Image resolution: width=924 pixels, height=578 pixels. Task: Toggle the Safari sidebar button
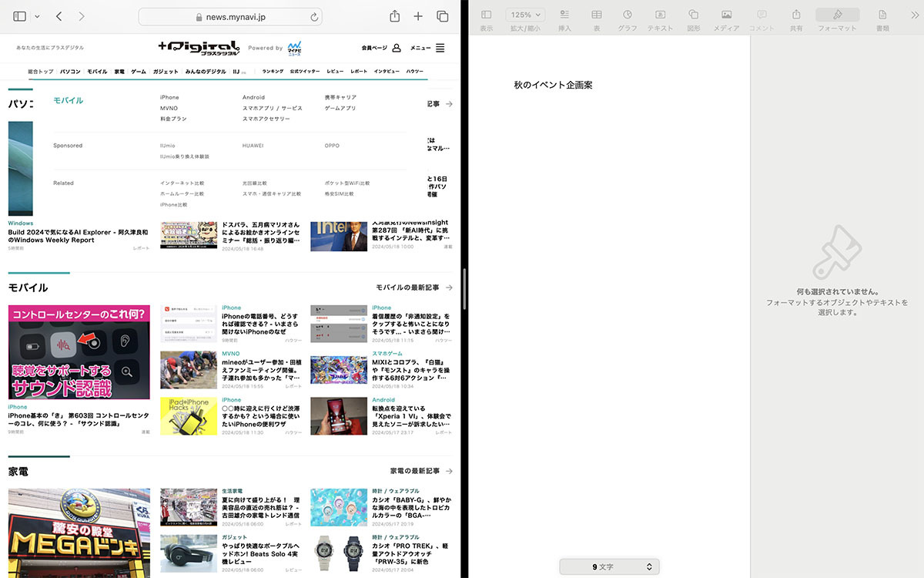[x=20, y=16]
